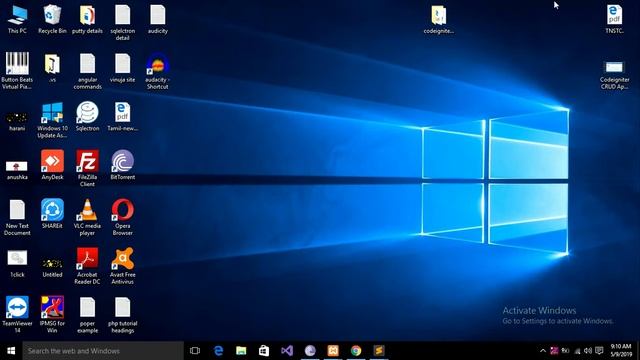
Task: Select the .vs folder icon
Action: tap(52, 68)
